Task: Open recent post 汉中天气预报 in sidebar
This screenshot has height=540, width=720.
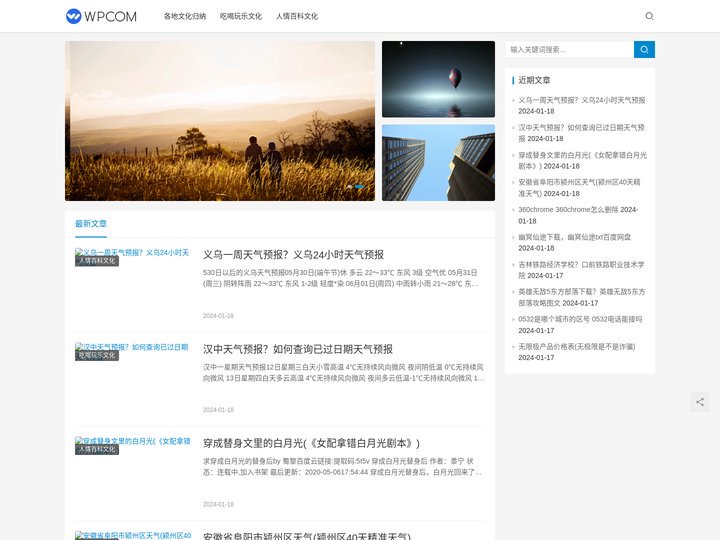Action: 581,133
